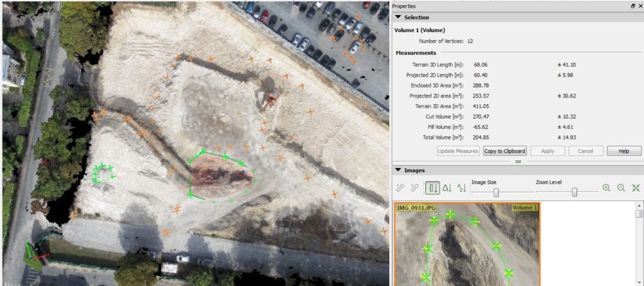Click Total Volume value 204.85
This screenshot has width=644, height=286.
point(480,138)
